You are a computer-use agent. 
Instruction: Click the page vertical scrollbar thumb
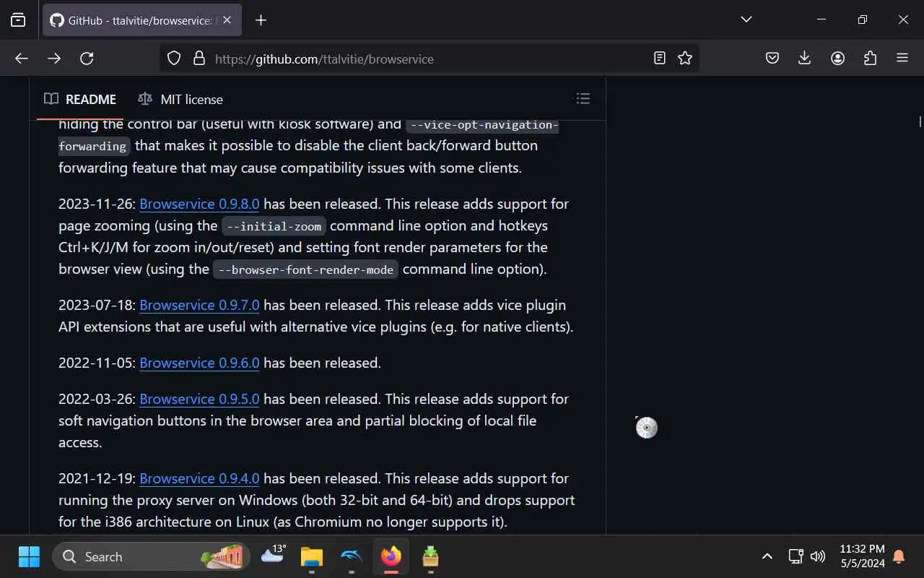[920, 121]
